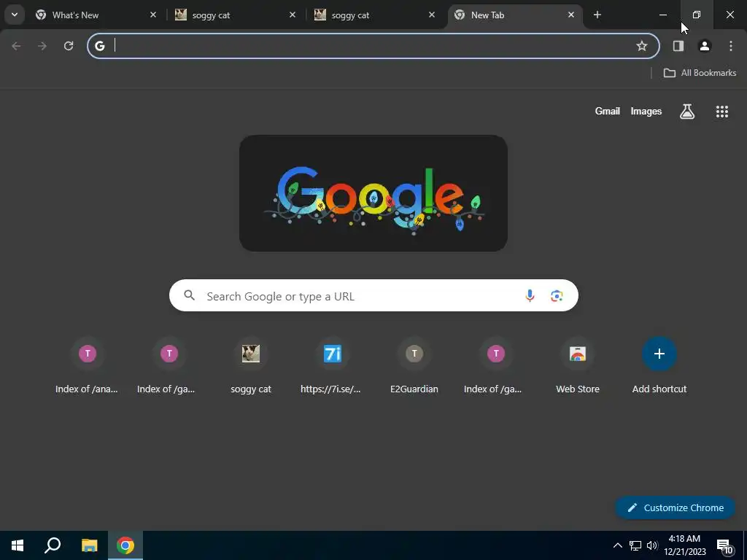Open the Web Store shortcut
This screenshot has height=560, width=747.
[578, 367]
